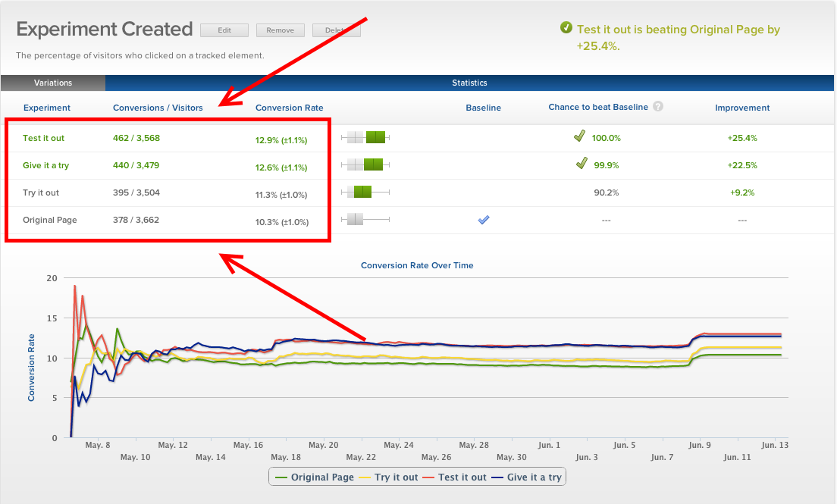Click the Remove experiment button
The image size is (837, 504).
point(281,30)
